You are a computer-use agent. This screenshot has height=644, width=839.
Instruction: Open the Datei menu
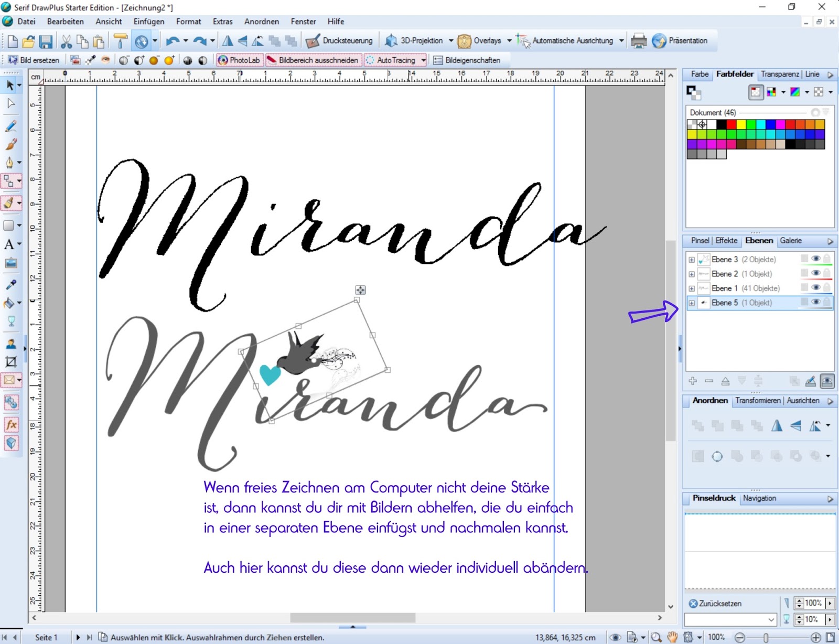pyautogui.click(x=26, y=22)
